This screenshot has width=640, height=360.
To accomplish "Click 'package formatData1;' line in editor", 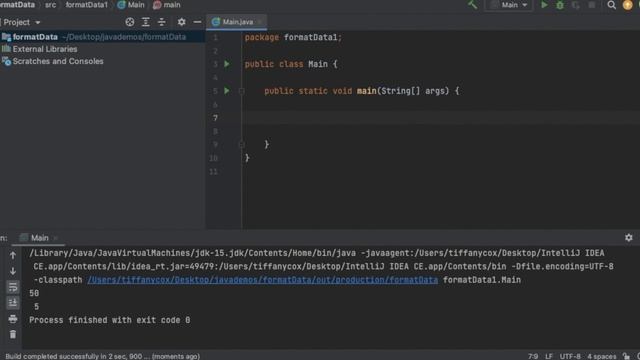I will point(293,37).
